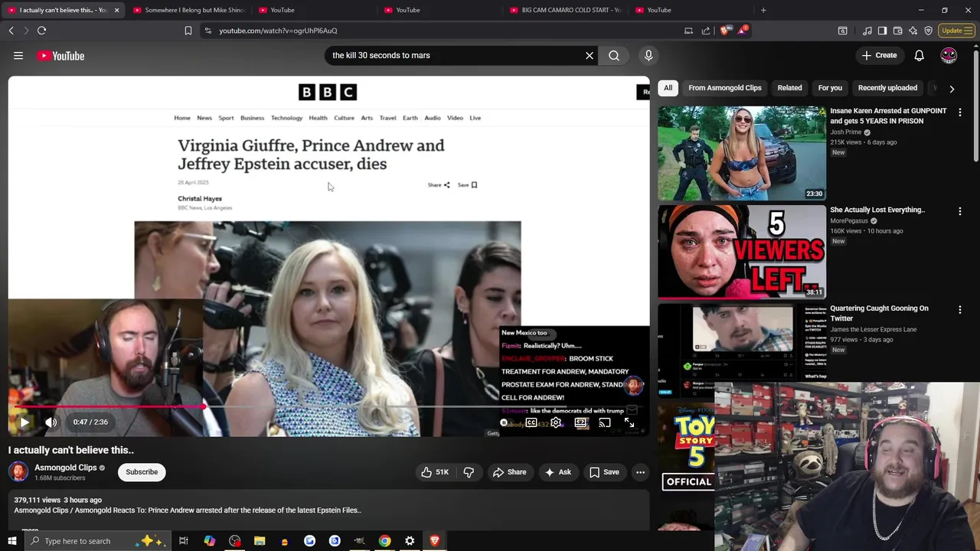Open the notifications bell
The image size is (980, 551).
[x=919, y=55]
